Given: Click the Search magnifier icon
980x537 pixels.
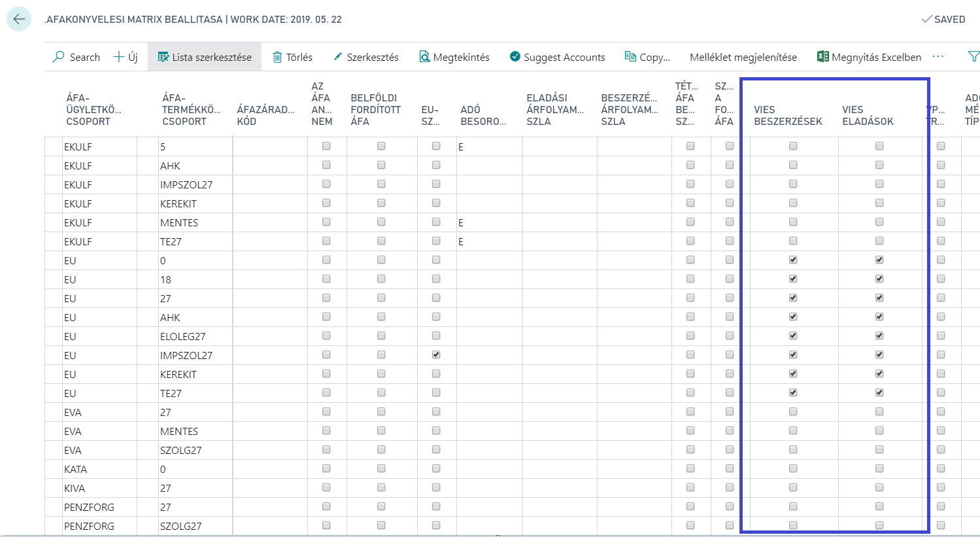Looking at the screenshot, I should click(x=59, y=57).
